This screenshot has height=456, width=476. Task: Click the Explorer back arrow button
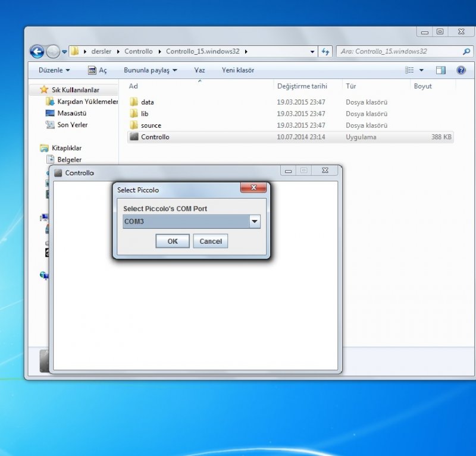(37, 52)
